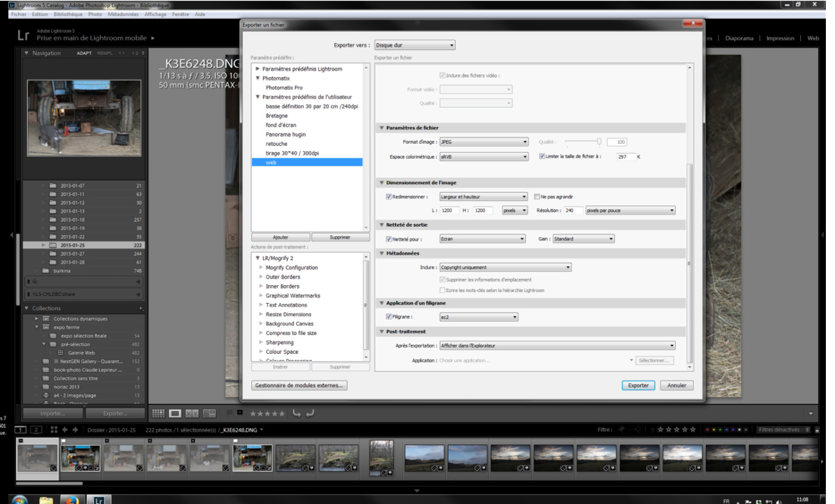The image size is (835, 504).
Task: Click the red color label filter
Action: tap(708, 430)
